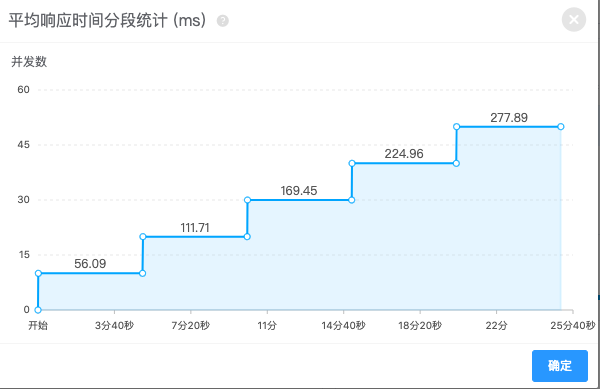Click the help question mark icon beside the title
600x389 pixels.
coord(223,21)
